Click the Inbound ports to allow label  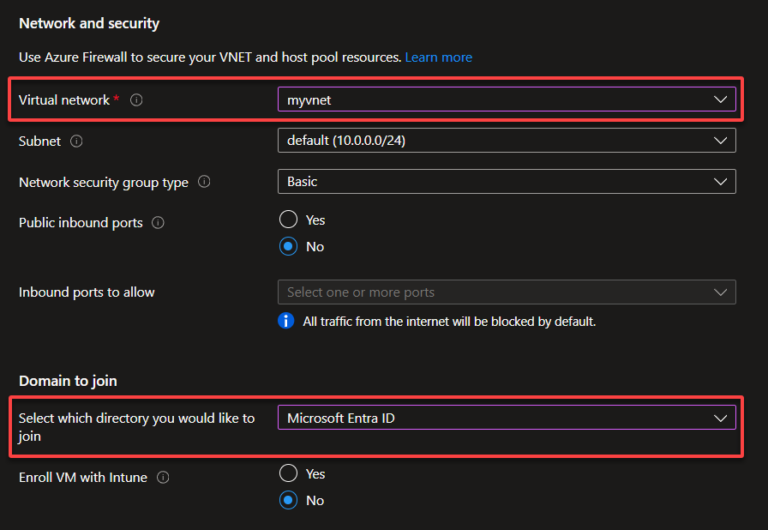click(87, 292)
